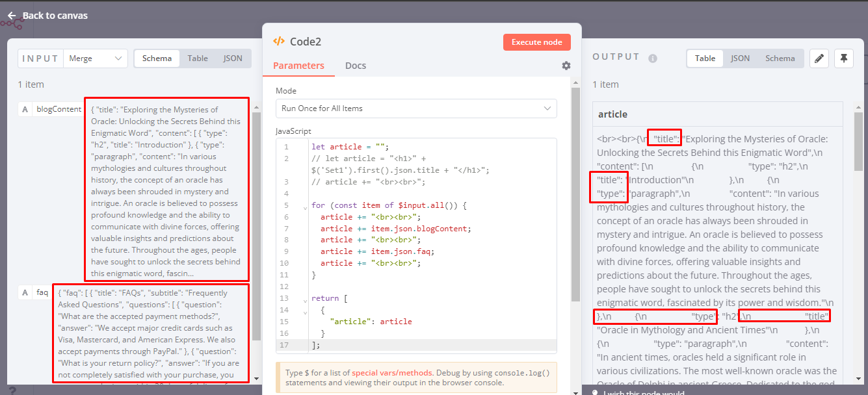Viewport: 868px width, 395px height.
Task: Switch to Docs tab
Action: tap(356, 66)
